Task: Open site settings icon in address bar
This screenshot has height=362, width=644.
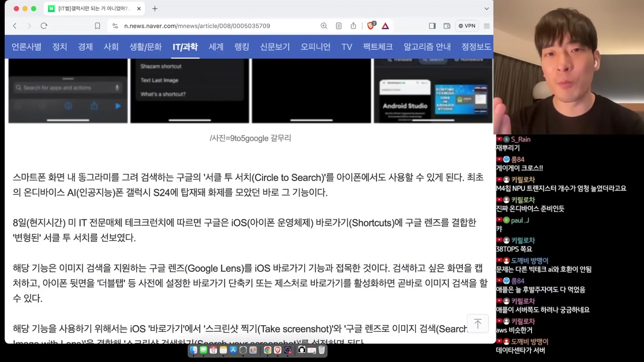Action: click(x=115, y=26)
